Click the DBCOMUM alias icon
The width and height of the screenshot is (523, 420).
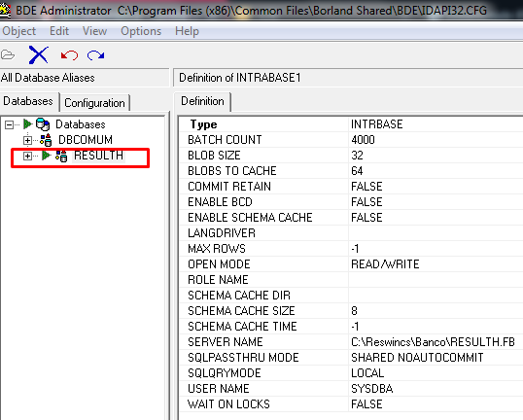coord(46,140)
